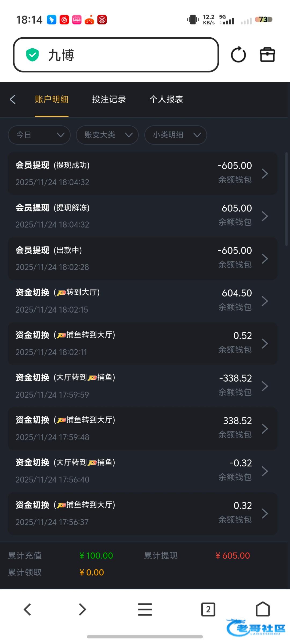Tap browser back navigation arrow
Viewport: 290px width, 644px height.
(27, 609)
